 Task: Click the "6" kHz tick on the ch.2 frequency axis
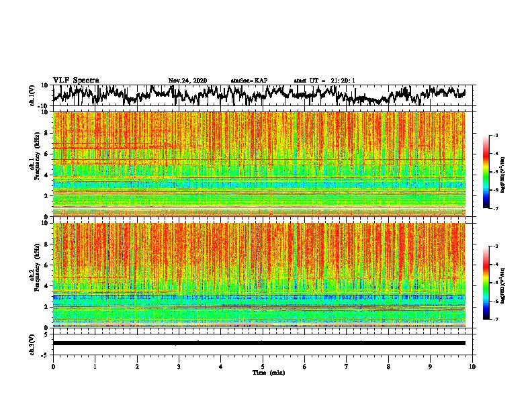pyautogui.click(x=47, y=265)
